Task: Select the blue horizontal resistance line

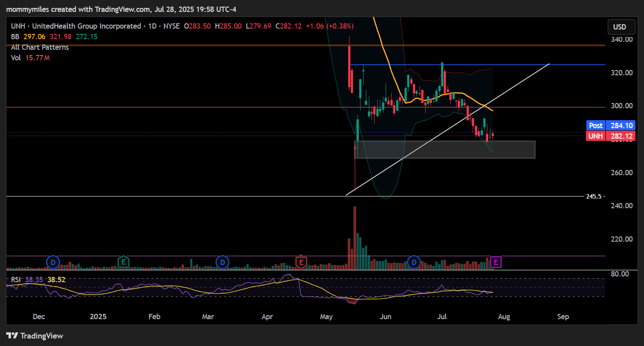Action: [477, 65]
